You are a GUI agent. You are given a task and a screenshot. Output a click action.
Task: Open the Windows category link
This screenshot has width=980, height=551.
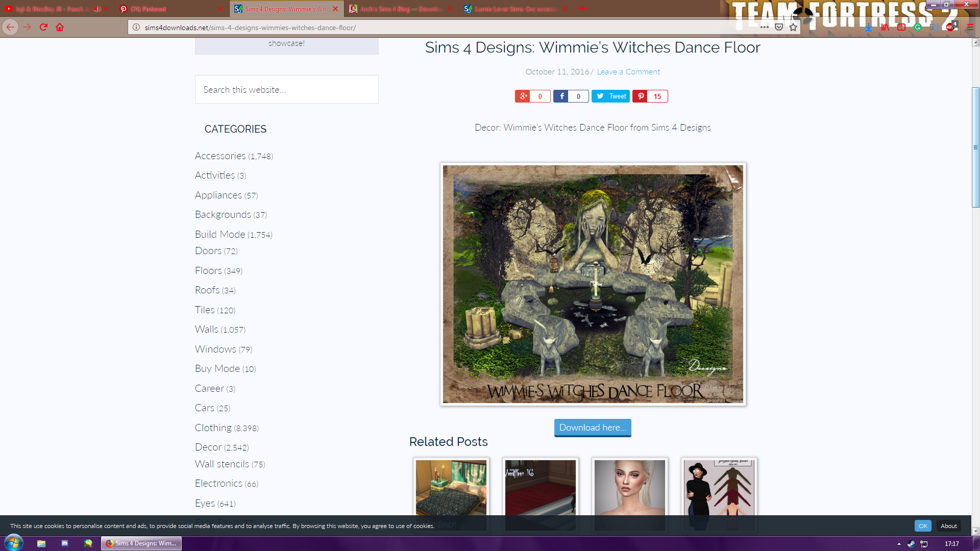(215, 349)
